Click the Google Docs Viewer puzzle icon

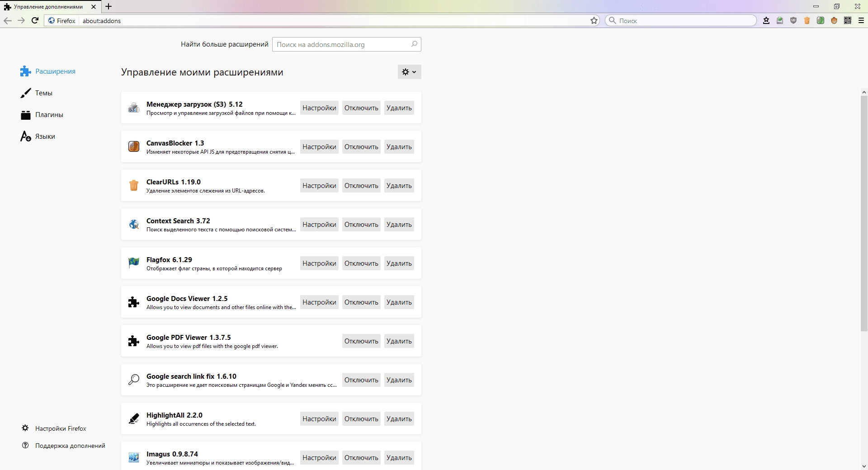134,302
